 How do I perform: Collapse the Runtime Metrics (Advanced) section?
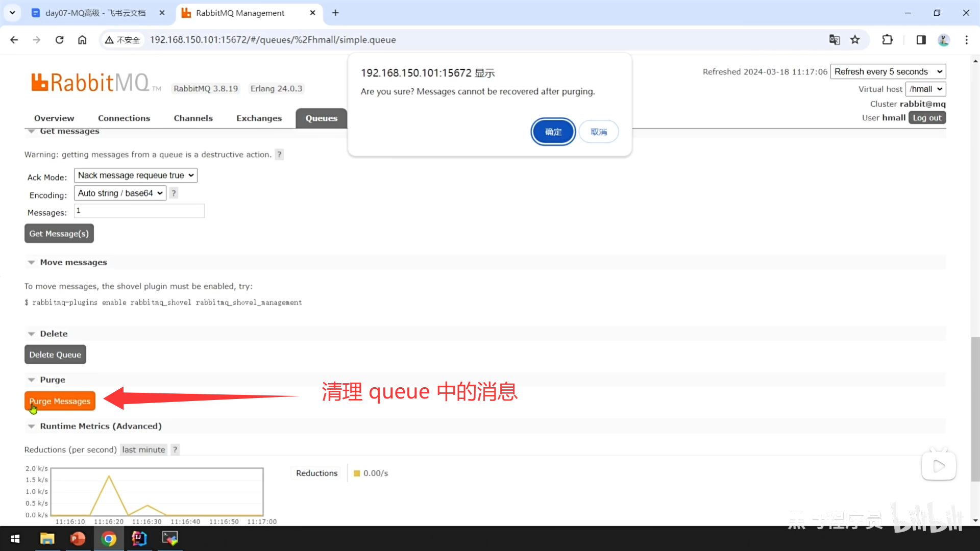point(100,426)
